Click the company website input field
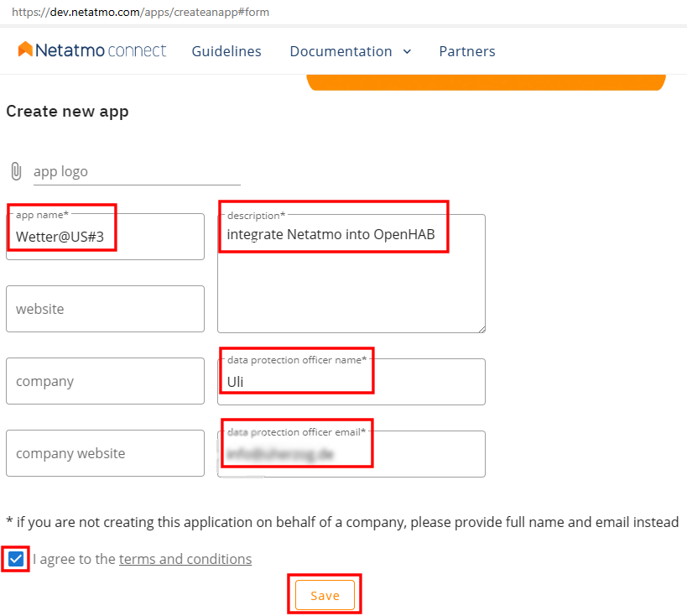This screenshot has width=687, height=616. pyautogui.click(x=105, y=453)
